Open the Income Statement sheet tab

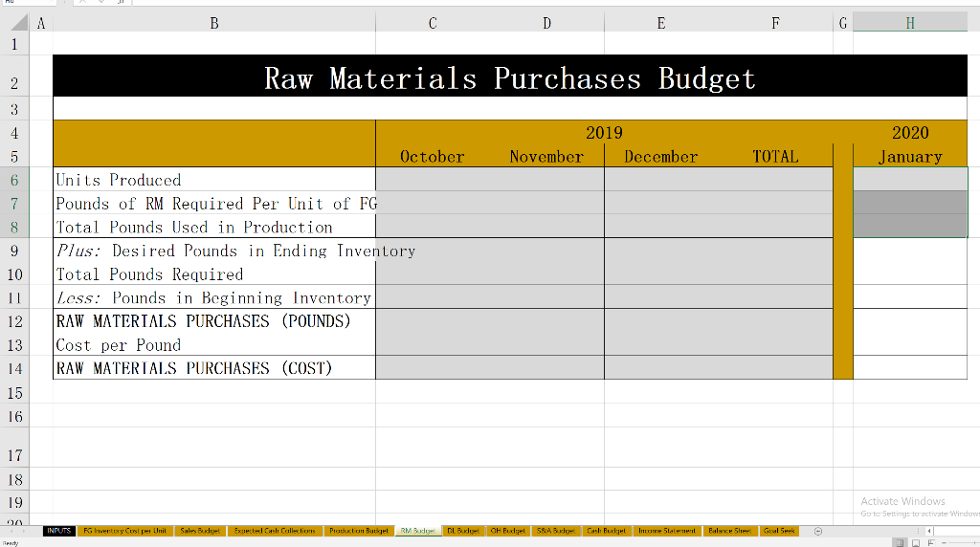[667, 531]
